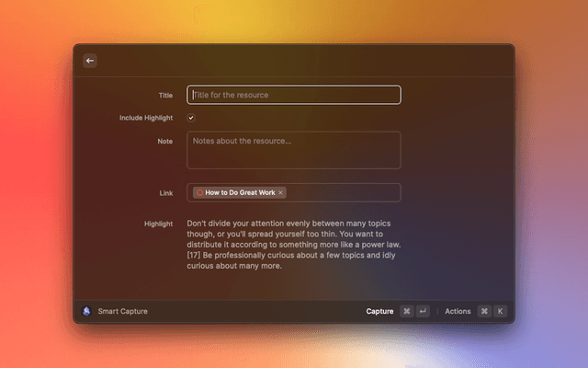Click the Return key icon beside Capture
This screenshot has width=588, height=368.
click(423, 311)
